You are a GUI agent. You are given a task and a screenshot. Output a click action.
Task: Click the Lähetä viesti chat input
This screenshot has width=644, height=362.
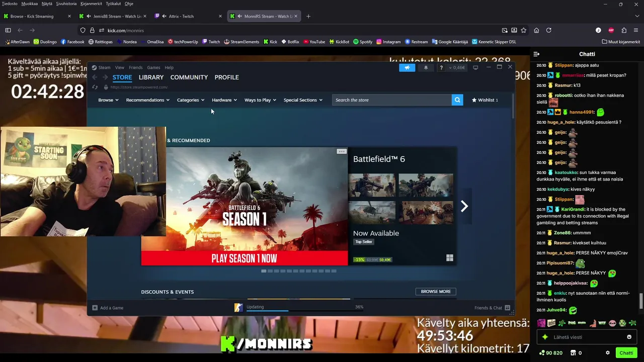click(587, 337)
